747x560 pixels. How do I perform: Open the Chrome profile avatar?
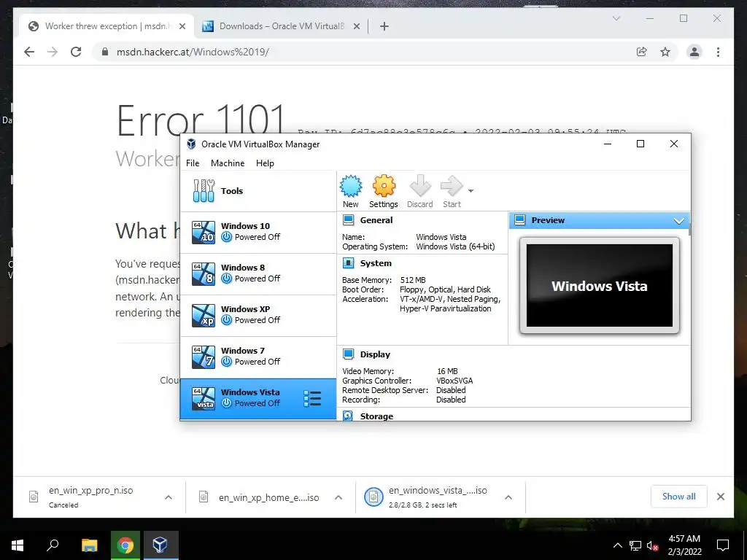coord(694,52)
